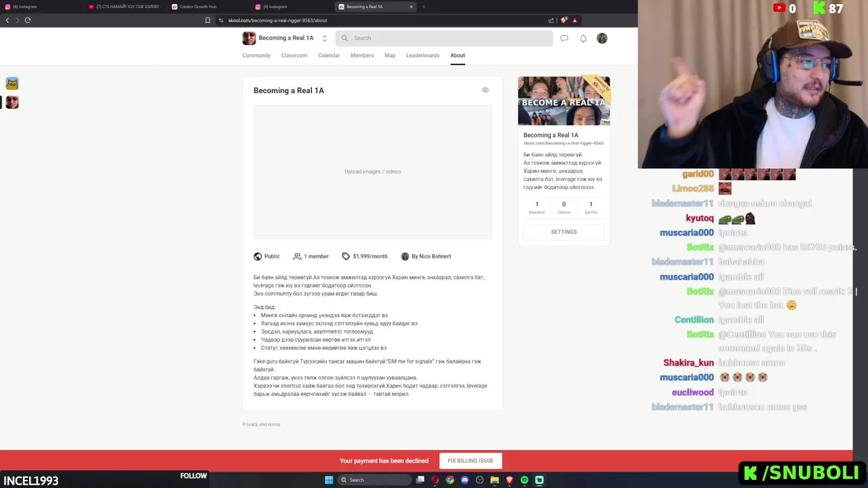Select the About tab
The image size is (868, 488).
tap(458, 56)
